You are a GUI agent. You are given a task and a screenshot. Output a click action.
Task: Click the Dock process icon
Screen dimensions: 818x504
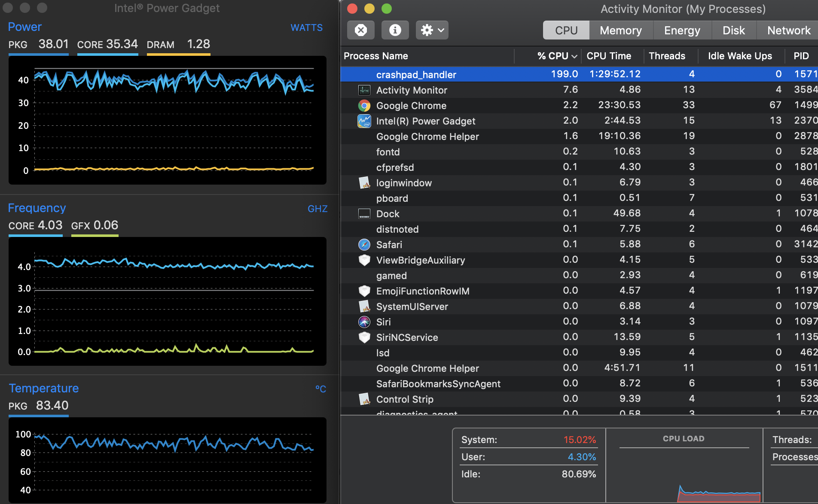click(x=364, y=214)
